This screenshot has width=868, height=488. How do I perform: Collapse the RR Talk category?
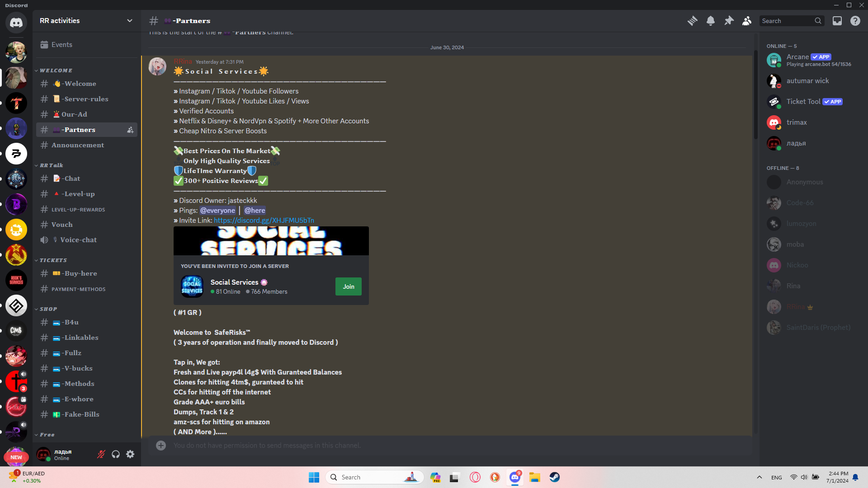pos(51,165)
